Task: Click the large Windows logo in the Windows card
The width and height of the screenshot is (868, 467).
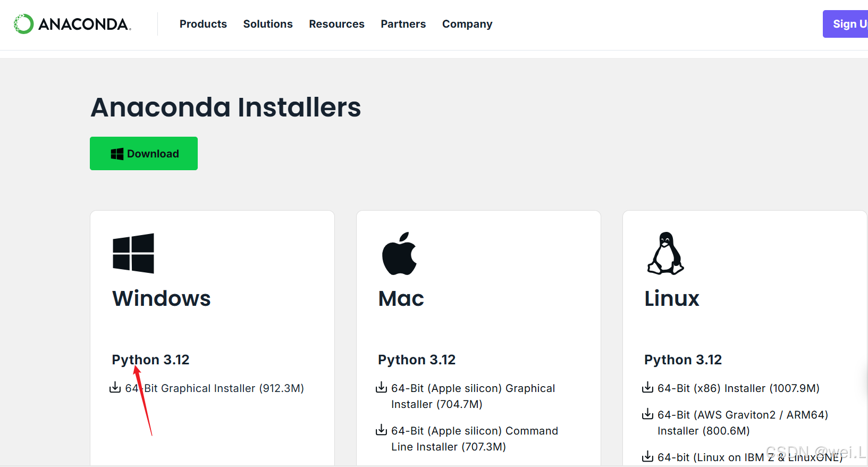Action: pos(133,253)
